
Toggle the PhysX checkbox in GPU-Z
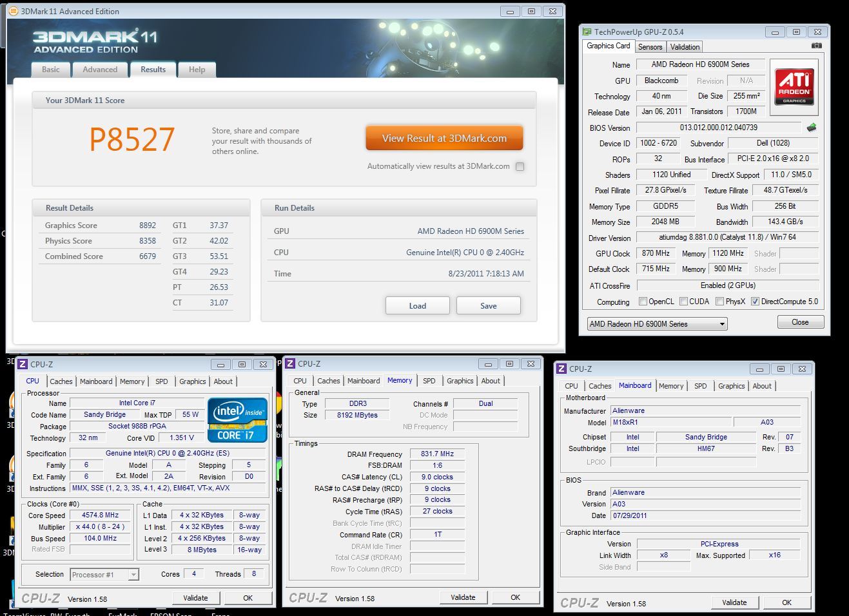pos(719,302)
